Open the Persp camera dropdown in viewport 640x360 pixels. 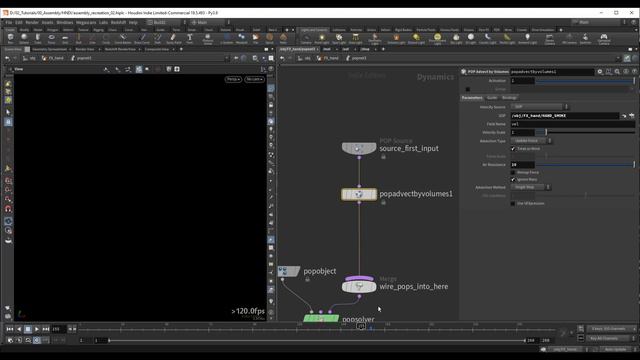pyautogui.click(x=233, y=79)
